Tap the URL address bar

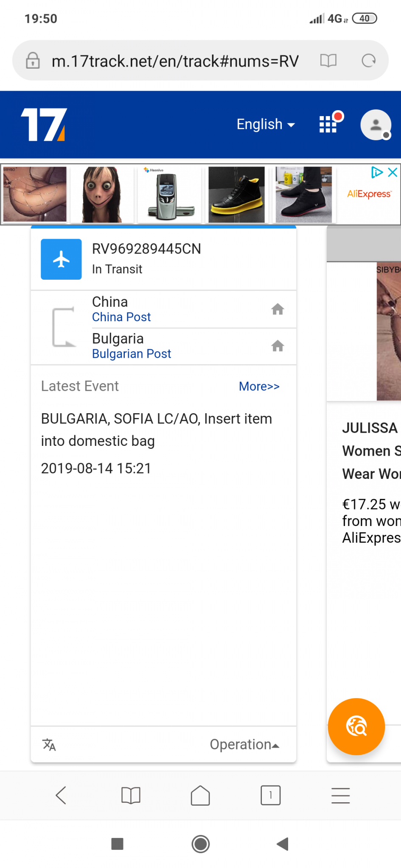coord(175,61)
